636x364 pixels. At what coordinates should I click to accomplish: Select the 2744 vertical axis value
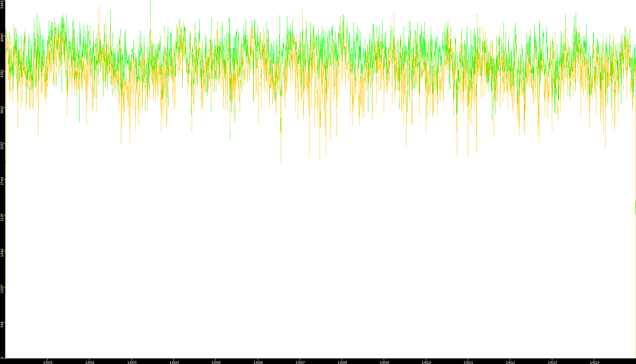pos(2,181)
